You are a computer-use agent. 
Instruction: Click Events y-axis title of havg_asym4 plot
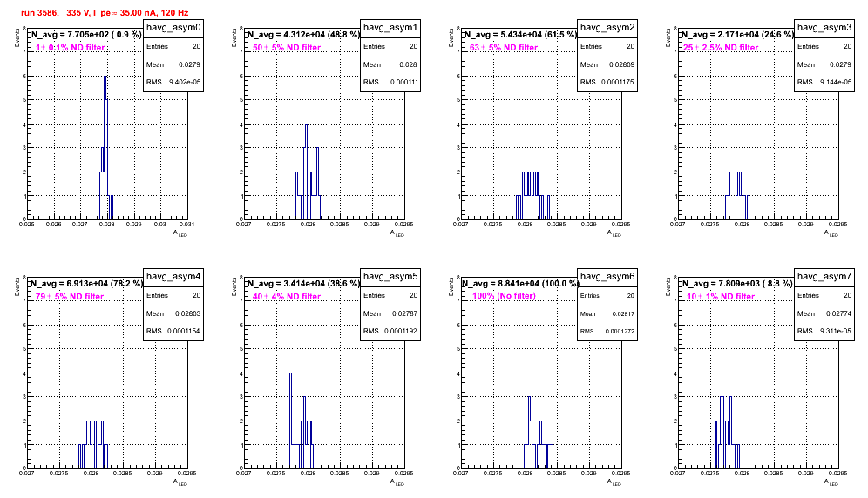coord(17,286)
